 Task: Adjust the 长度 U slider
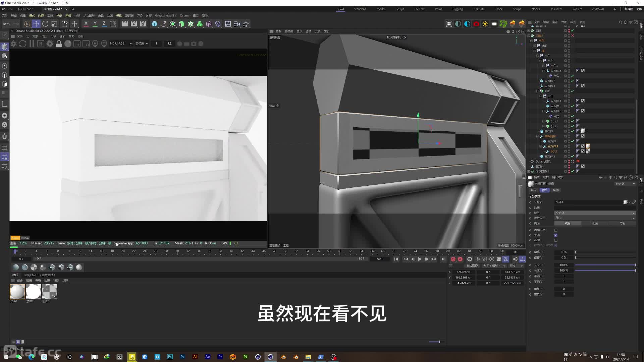605,265
